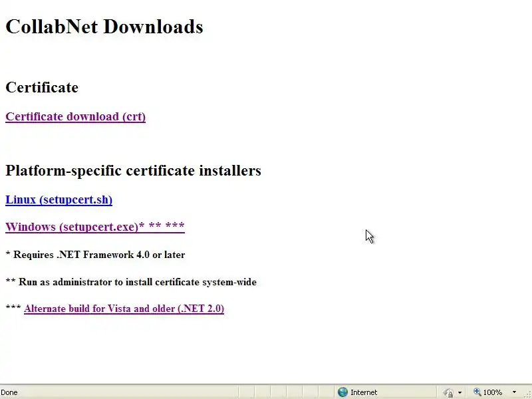Download the Linux (setupcert.sh) installer
This screenshot has height=399, width=532.
pyautogui.click(x=59, y=199)
